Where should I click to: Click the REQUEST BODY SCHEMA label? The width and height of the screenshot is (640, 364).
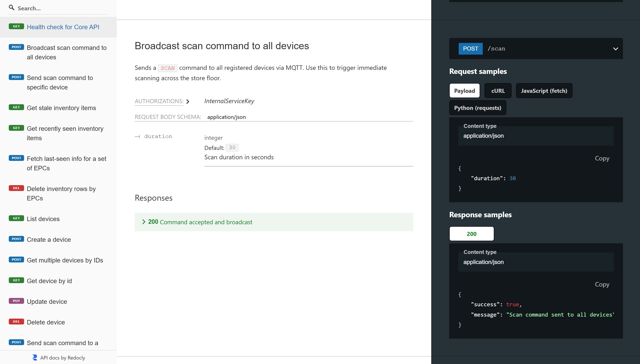click(x=168, y=117)
